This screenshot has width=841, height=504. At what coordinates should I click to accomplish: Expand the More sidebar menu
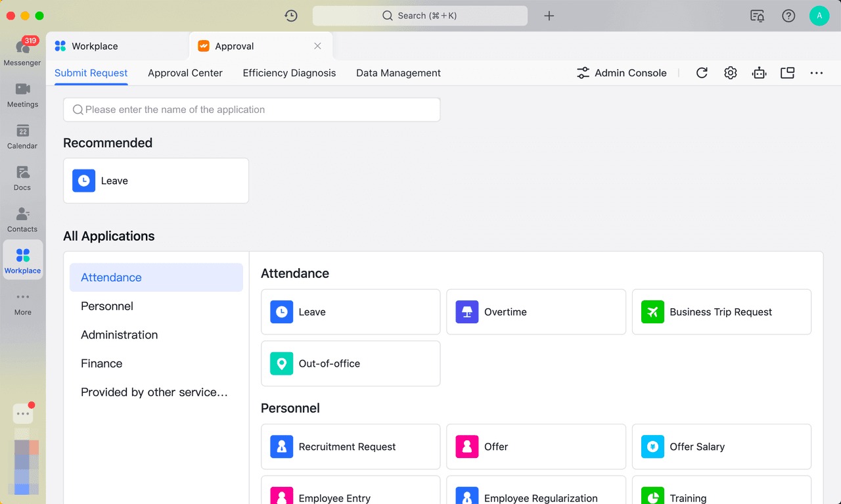(x=22, y=302)
